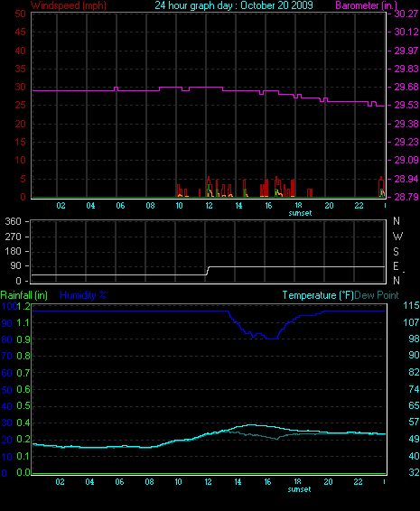Click the 28.79 barometer scale value
Screen dimensions: 420x511
pos(406,197)
